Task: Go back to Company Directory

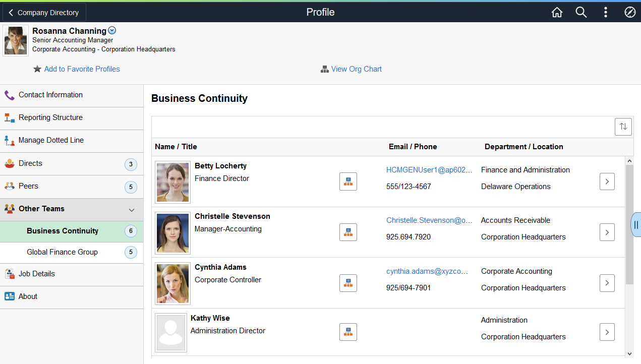Action: (x=44, y=13)
